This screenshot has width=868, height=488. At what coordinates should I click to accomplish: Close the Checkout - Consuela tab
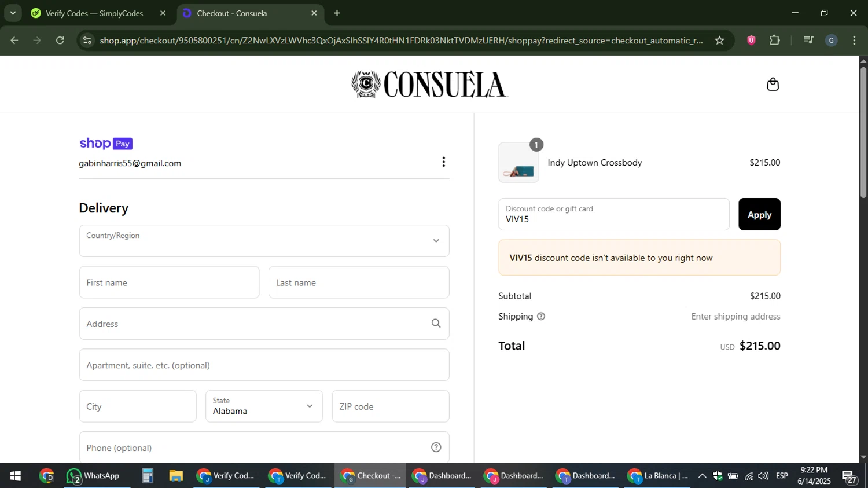click(314, 13)
